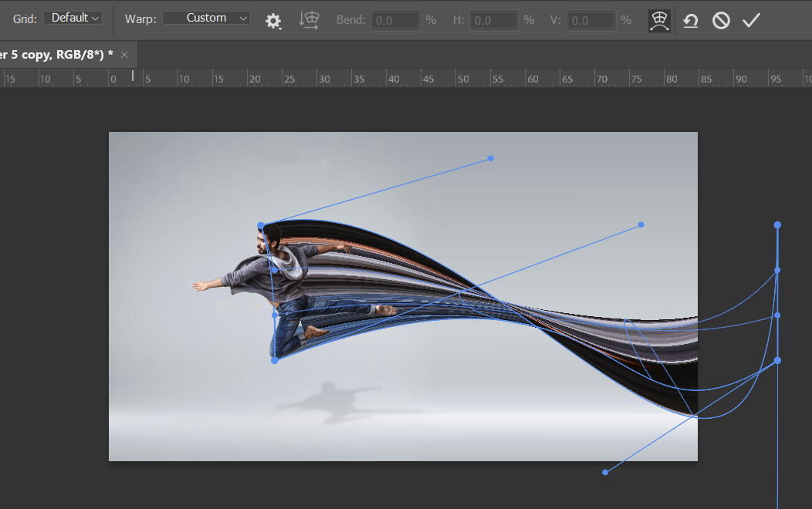Click the horizontal ruler at the 50 mark

click(462, 79)
